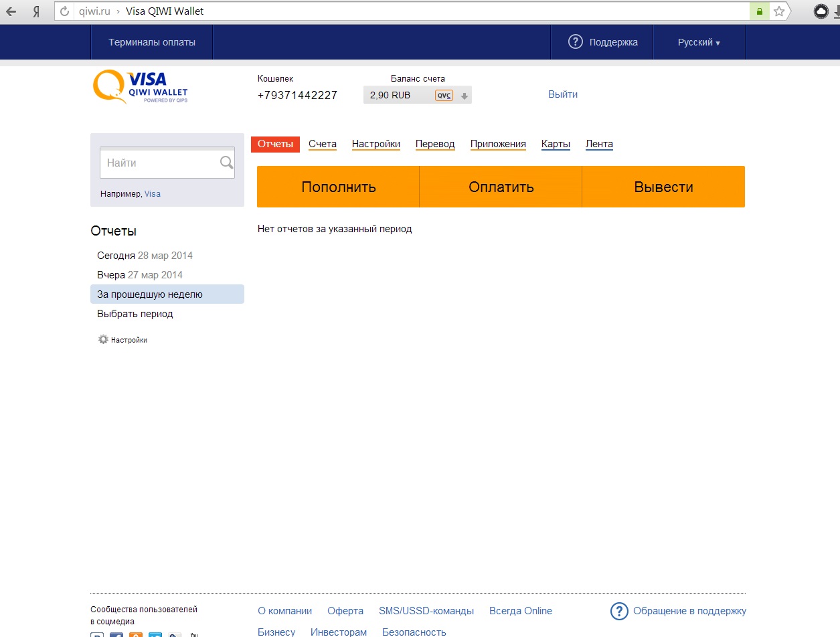The height and width of the screenshot is (637, 840).
Task: Open sidebar Настройки link under reports
Action: [x=129, y=340]
